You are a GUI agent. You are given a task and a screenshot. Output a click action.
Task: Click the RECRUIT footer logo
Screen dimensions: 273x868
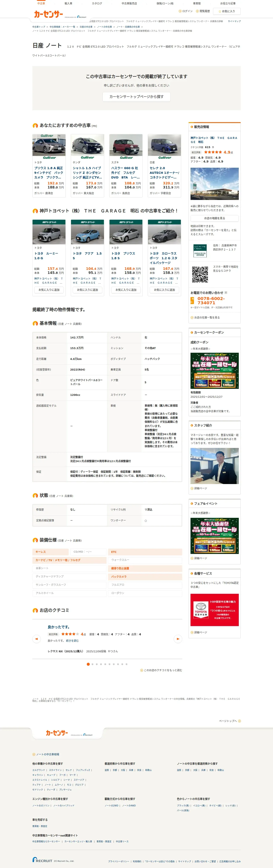click(x=43, y=860)
